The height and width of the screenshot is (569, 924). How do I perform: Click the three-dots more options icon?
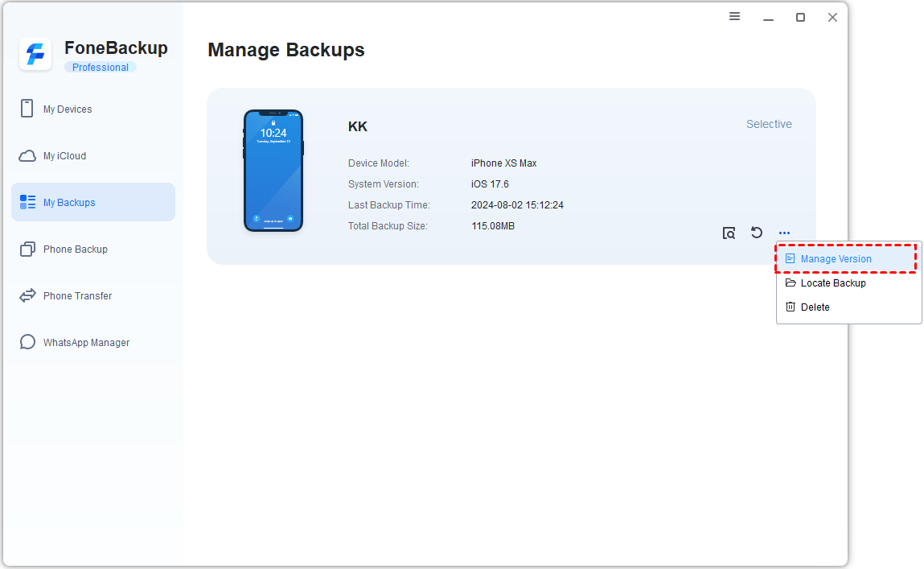pos(784,233)
